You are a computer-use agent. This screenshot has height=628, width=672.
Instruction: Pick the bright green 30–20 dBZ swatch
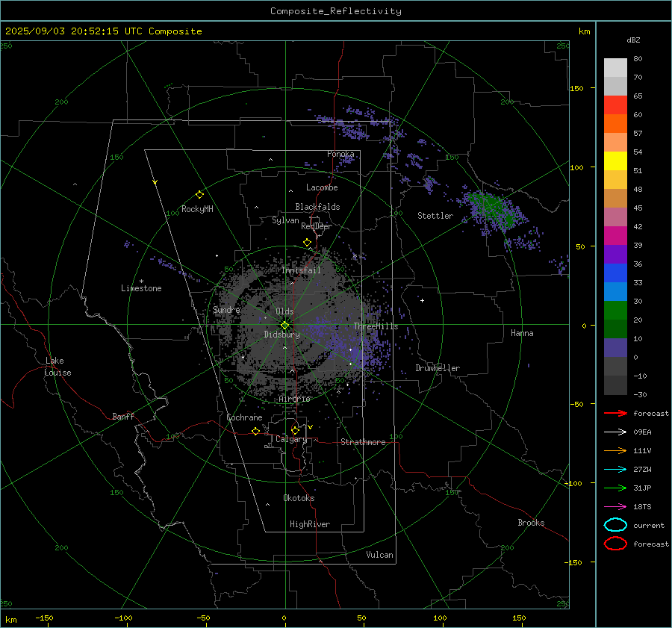(615, 311)
